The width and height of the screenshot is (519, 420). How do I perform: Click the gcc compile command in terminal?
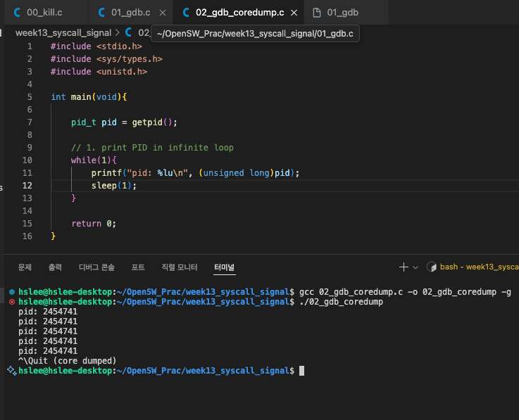pyautogui.click(x=405, y=292)
